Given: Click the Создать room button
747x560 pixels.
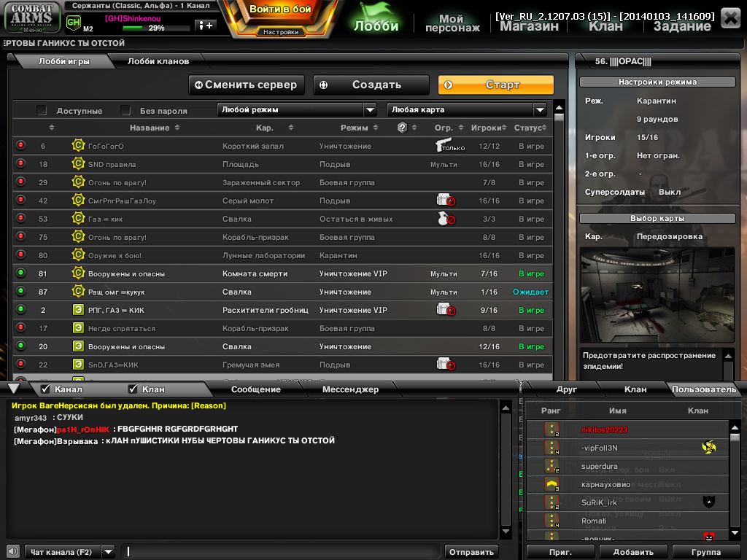Looking at the screenshot, I should tap(371, 85).
